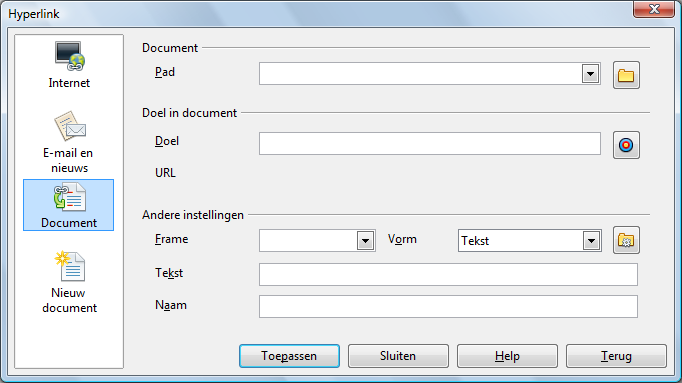Click the Frame combo box text area

[308, 240]
